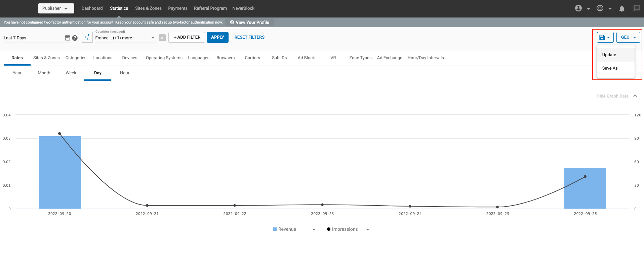The width and height of the screenshot is (644, 254).
Task: Open the chat messages icon
Action: (x=637, y=8)
